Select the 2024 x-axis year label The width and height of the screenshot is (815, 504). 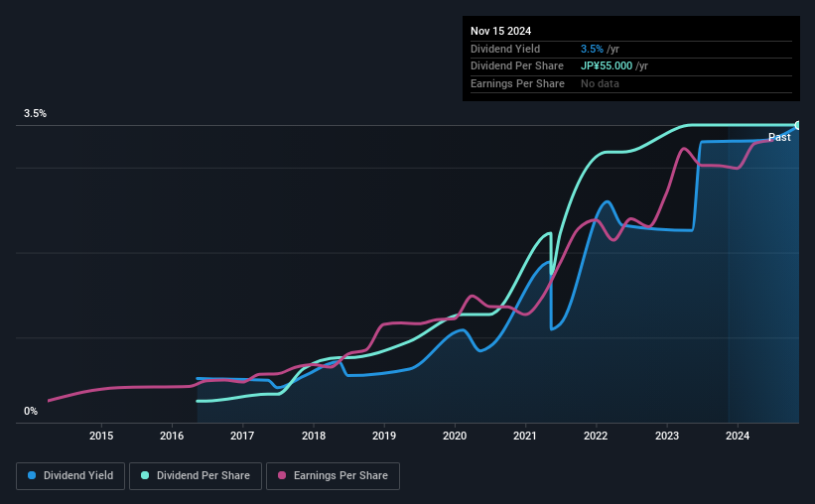pyautogui.click(x=738, y=436)
